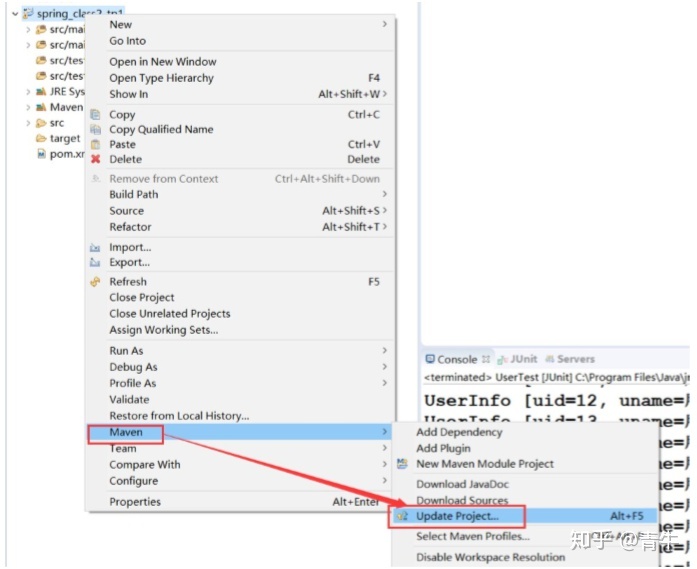This screenshot has width=697, height=569.
Task: Click the red Delete X icon
Action: (95, 159)
